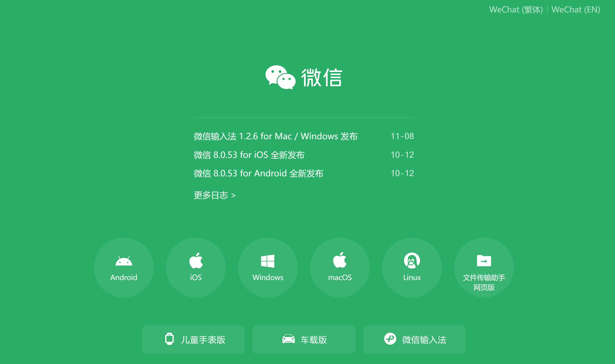
Task: Click the 10-12 date beside iOS release
Action: (x=402, y=155)
